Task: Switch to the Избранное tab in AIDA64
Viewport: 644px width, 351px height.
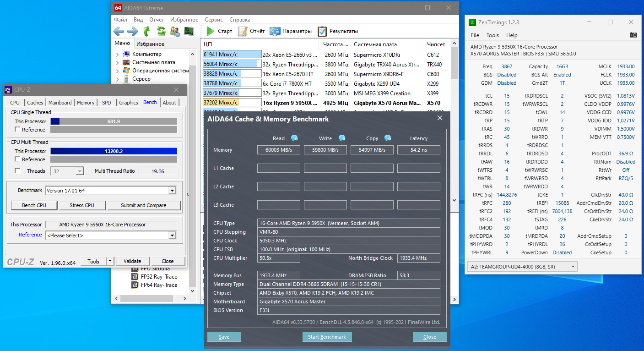Action: 150,44
